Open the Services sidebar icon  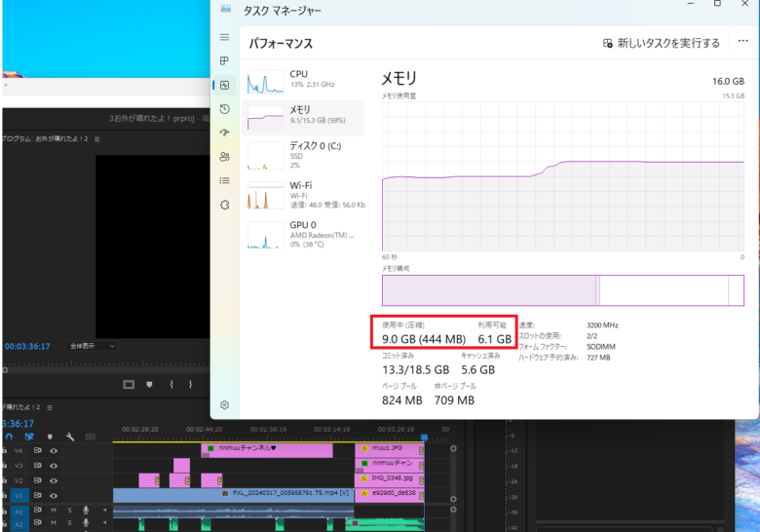(x=224, y=205)
